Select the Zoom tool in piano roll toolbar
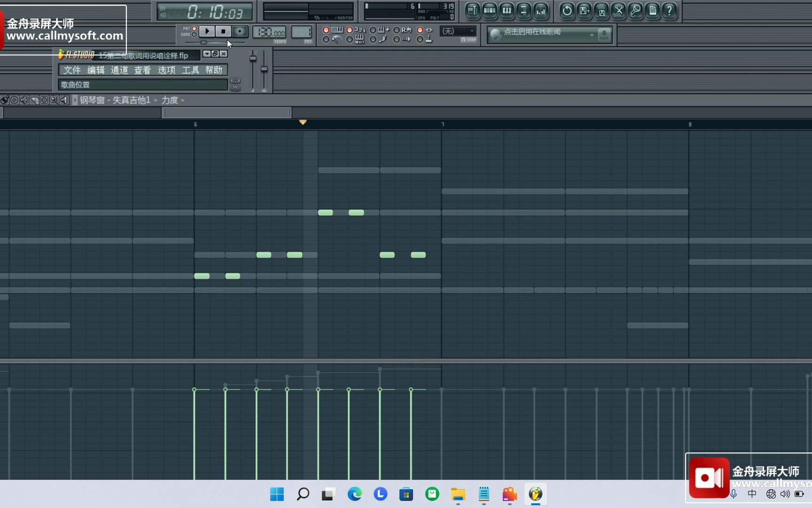Image resolution: width=812 pixels, height=508 pixels. pyautogui.click(x=54, y=100)
